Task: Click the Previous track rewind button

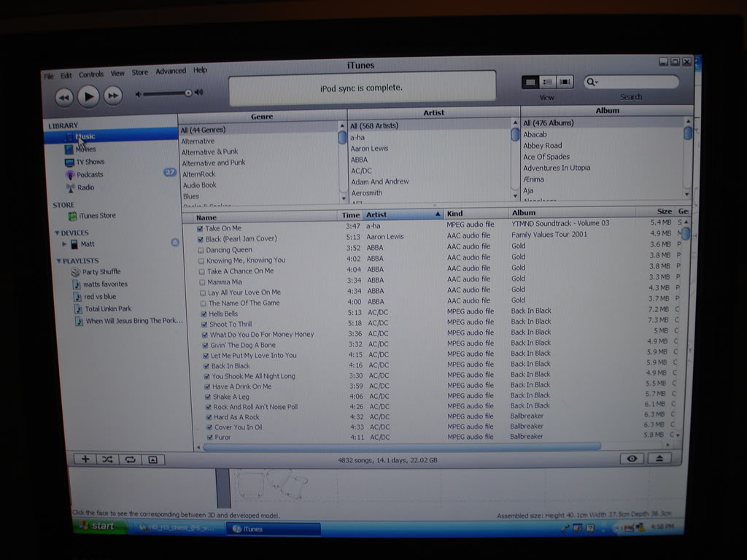Action: point(64,98)
